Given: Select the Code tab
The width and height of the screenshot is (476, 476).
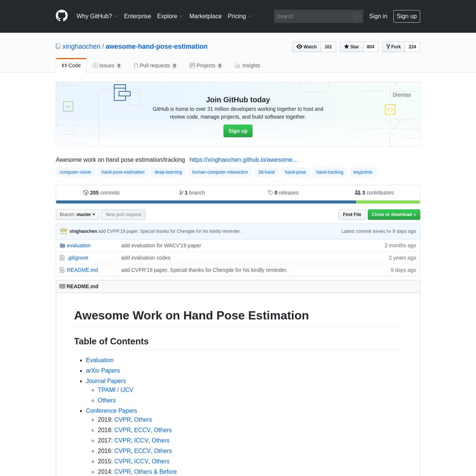Looking at the screenshot, I should pos(71,66).
